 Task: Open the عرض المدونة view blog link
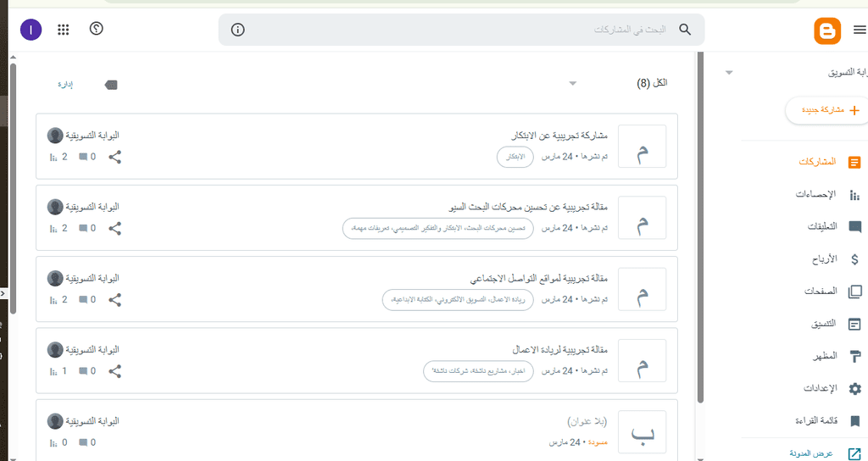pos(824,454)
